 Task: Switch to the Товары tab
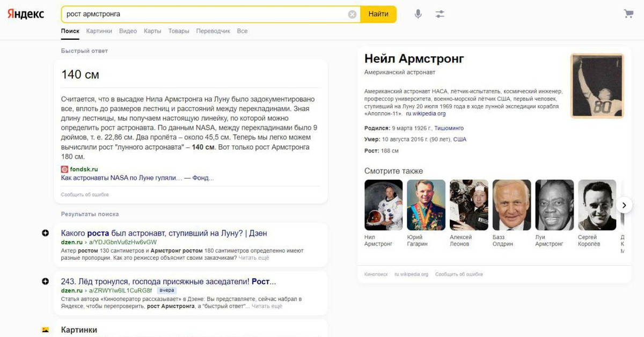click(179, 31)
